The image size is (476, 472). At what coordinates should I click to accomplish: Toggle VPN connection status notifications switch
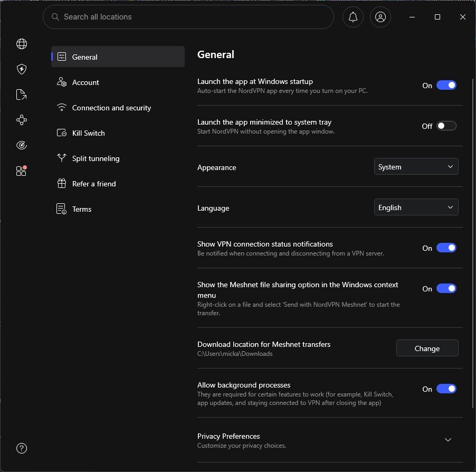446,248
